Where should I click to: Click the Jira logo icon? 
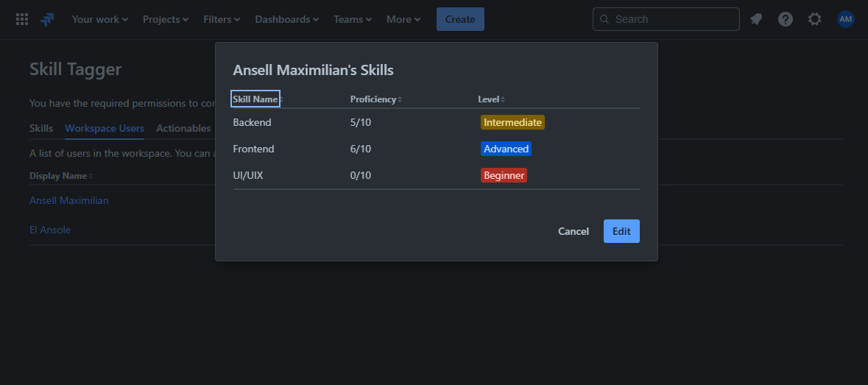coord(47,19)
